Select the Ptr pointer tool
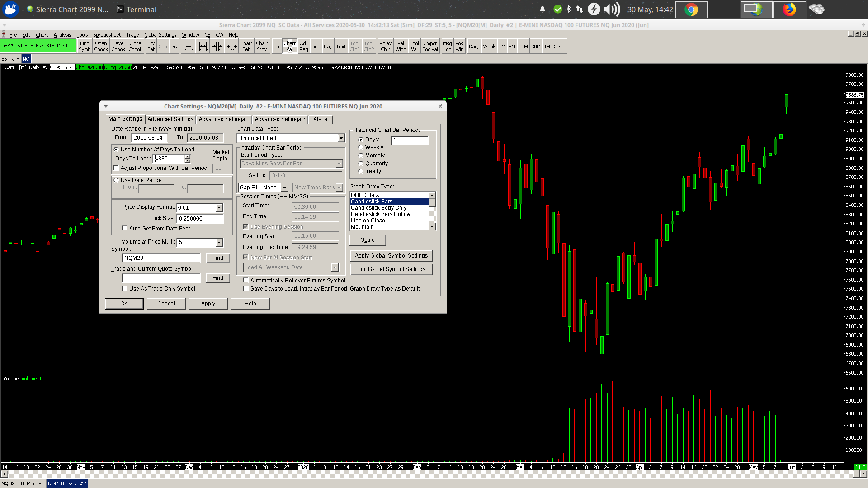Screen dimensions: 868x488 click(277, 47)
